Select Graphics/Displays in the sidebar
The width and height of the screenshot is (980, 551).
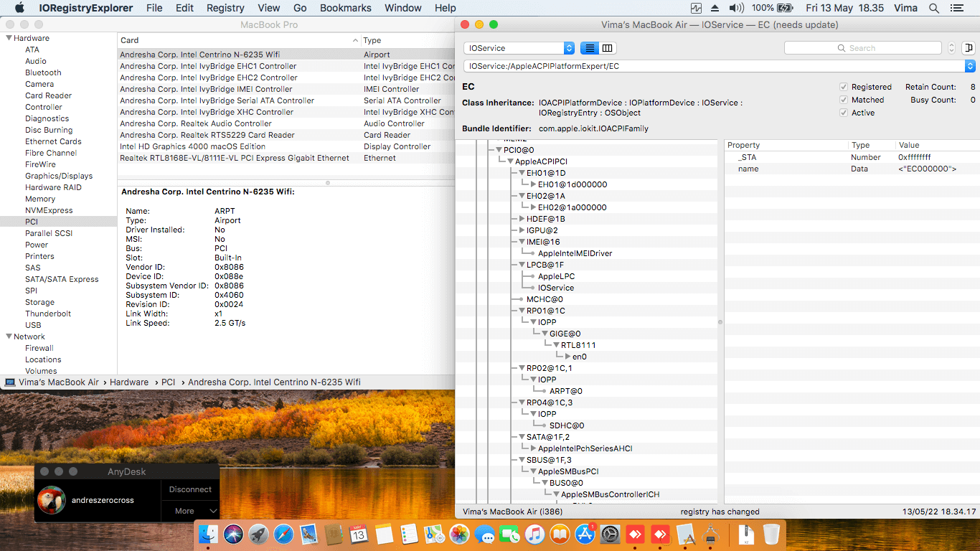tap(59, 176)
